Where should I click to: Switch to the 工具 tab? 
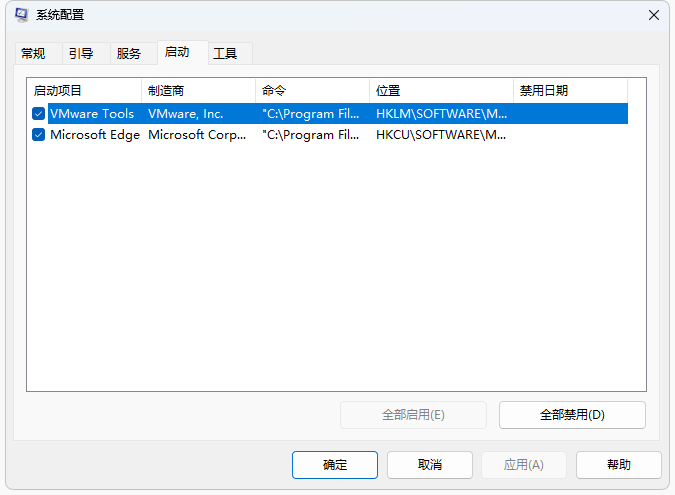coord(225,54)
